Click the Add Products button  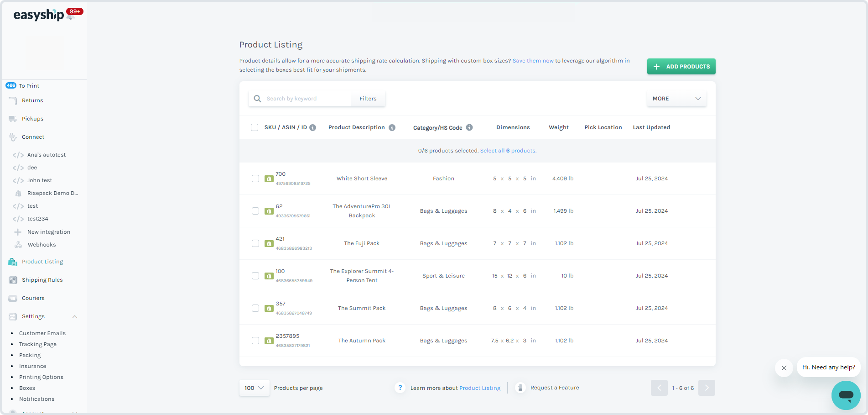(681, 67)
